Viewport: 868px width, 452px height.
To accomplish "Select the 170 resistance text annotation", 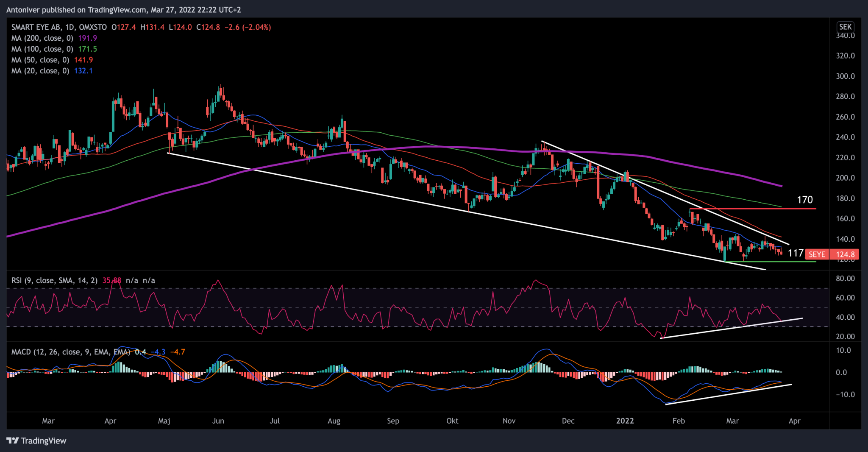I will [x=804, y=200].
